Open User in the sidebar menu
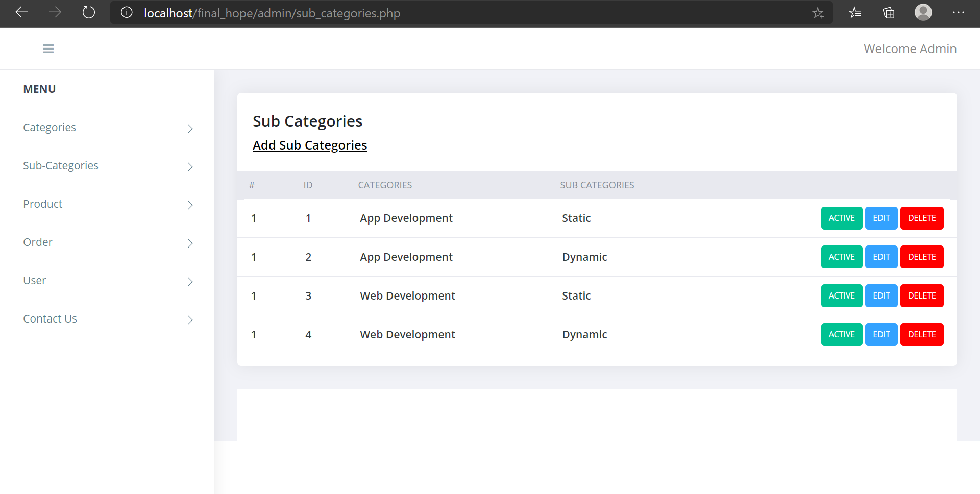 point(35,281)
